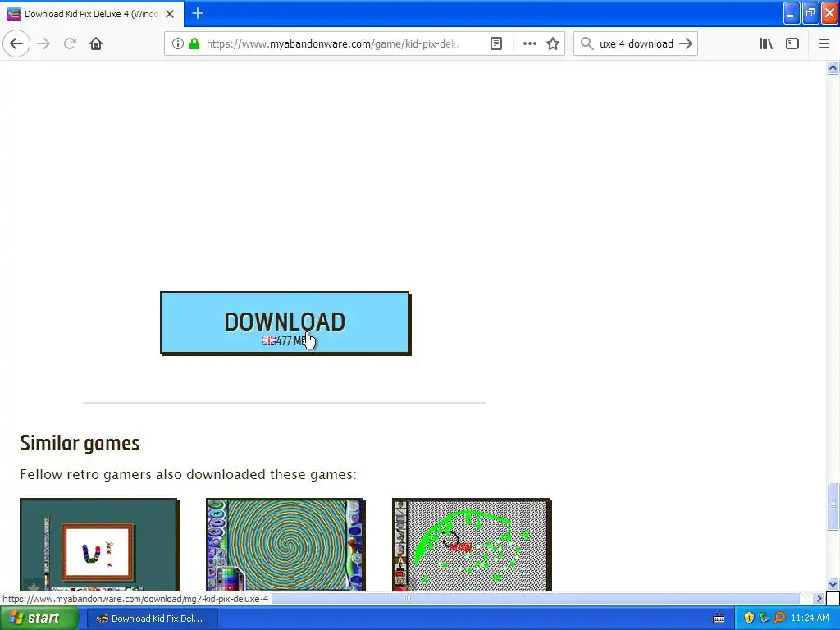Image resolution: width=840 pixels, height=630 pixels.
Task: Open the security shield tray icon
Action: pyautogui.click(x=749, y=619)
